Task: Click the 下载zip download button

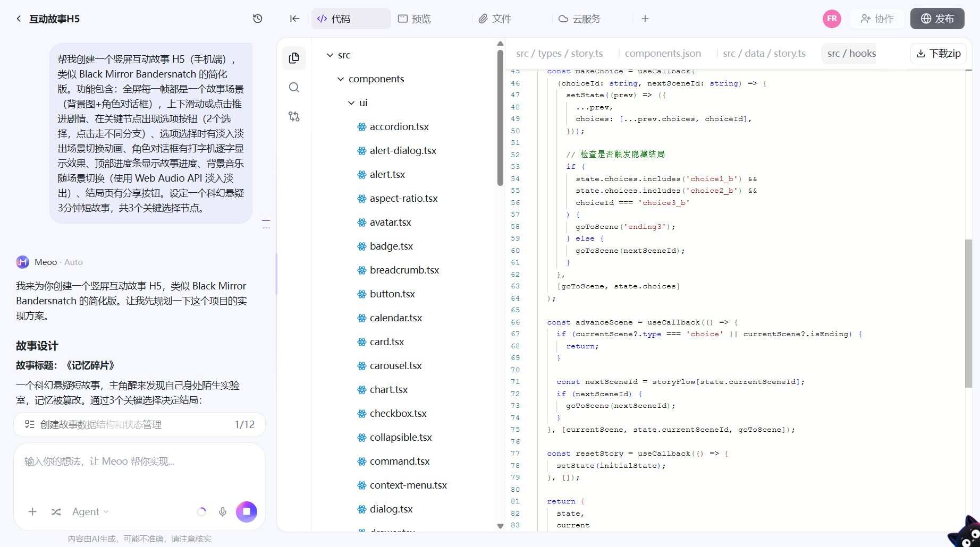Action: 939,53
